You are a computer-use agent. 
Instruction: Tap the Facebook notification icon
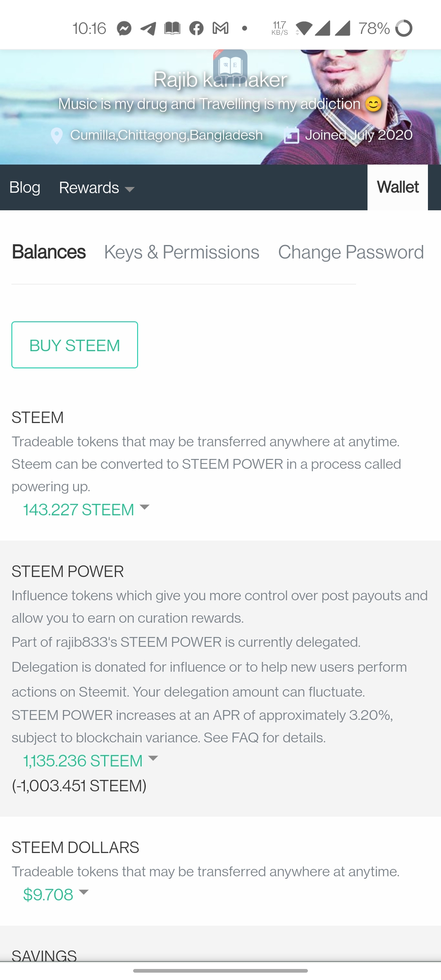196,29
